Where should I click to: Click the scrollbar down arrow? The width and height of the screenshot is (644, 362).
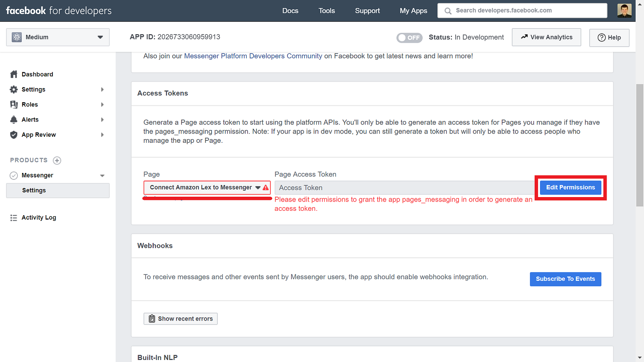640,357
